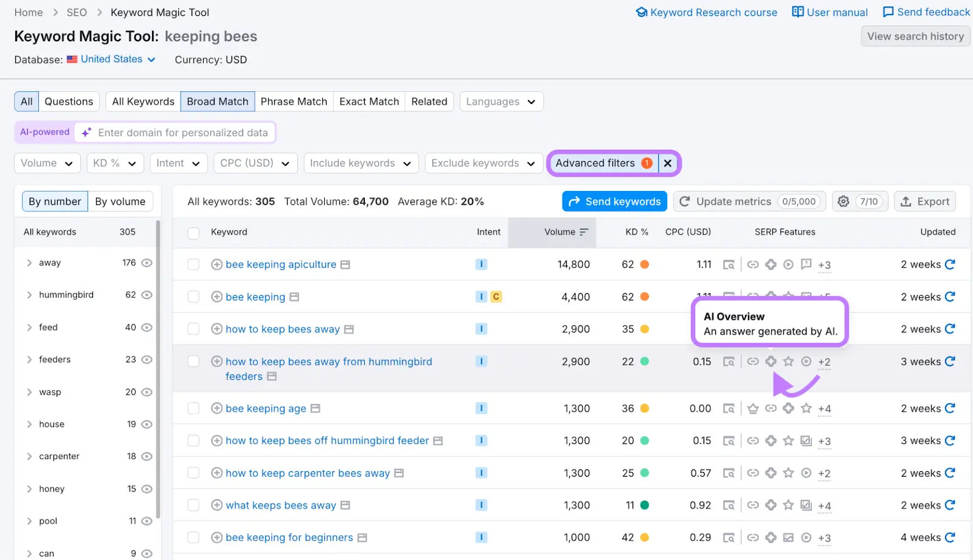Open the KD % filter dropdown
The image size is (973, 560).
click(114, 163)
